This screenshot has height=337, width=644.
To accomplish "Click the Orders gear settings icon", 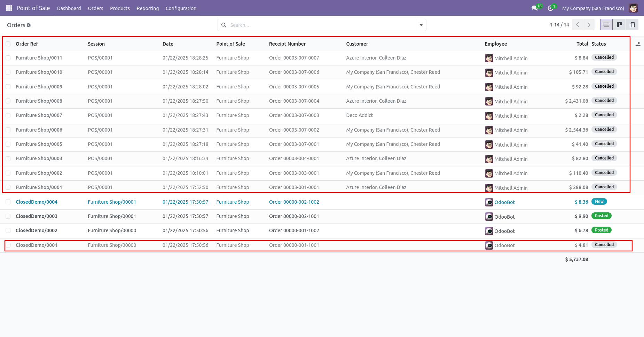I will coord(29,25).
